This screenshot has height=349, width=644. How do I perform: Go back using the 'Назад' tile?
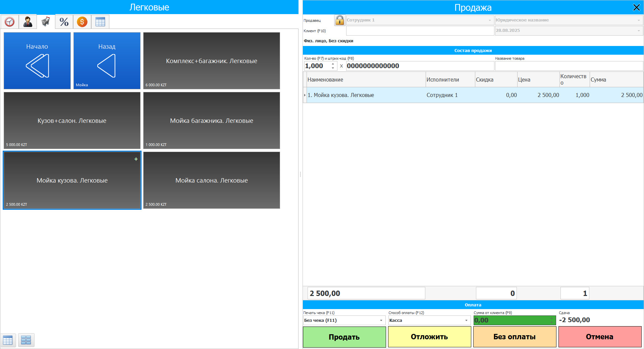107,61
